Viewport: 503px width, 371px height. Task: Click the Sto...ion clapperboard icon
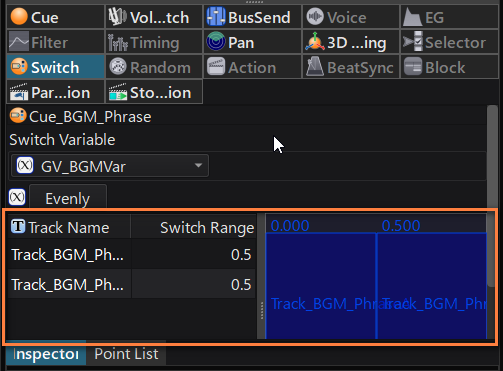118,92
